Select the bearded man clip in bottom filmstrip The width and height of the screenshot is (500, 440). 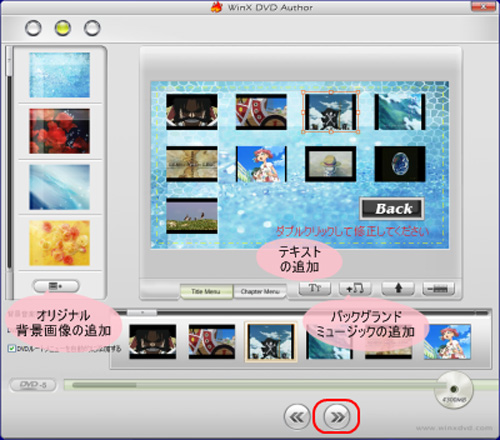(153, 342)
